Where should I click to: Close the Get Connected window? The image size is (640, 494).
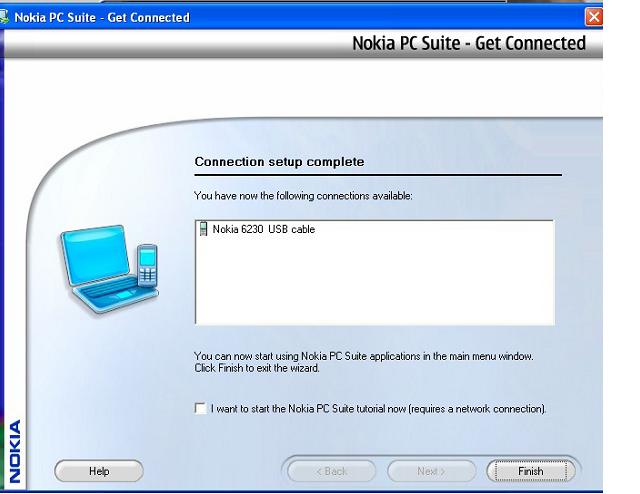coord(594,17)
